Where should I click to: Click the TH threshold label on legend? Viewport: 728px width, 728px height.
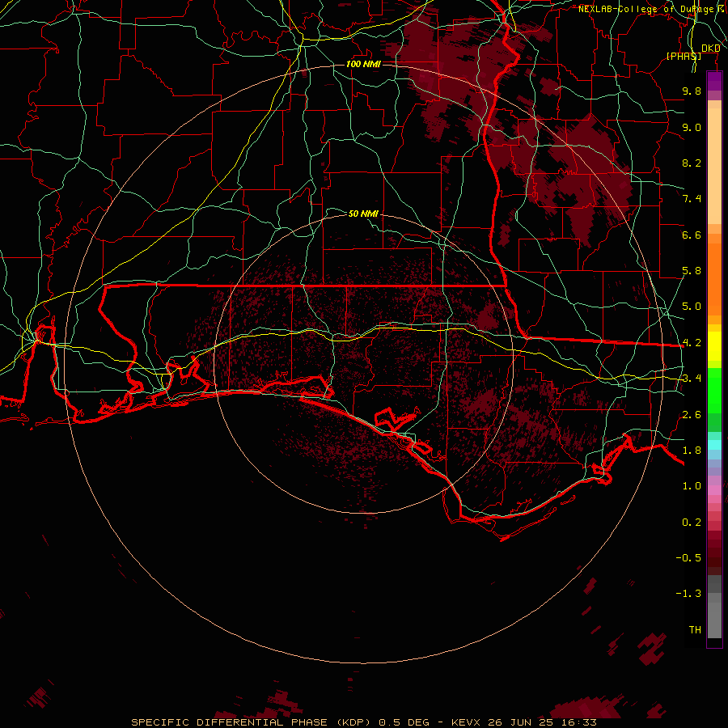tap(695, 630)
